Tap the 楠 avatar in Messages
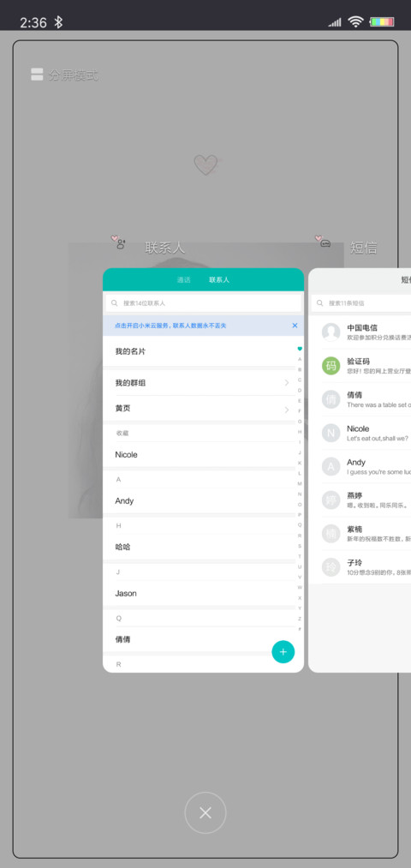Image resolution: width=411 pixels, height=868 pixels. tap(331, 534)
